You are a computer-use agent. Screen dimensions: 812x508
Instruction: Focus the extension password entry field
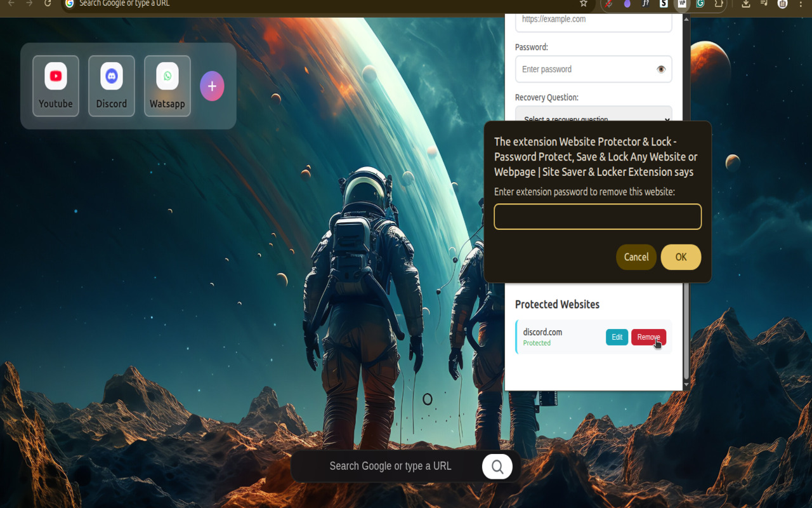[597, 217]
